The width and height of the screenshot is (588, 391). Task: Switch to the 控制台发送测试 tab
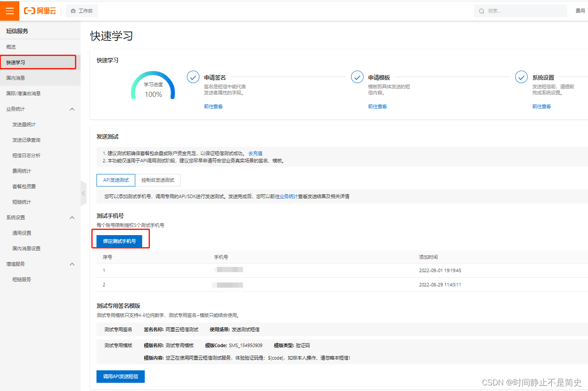coord(158,180)
